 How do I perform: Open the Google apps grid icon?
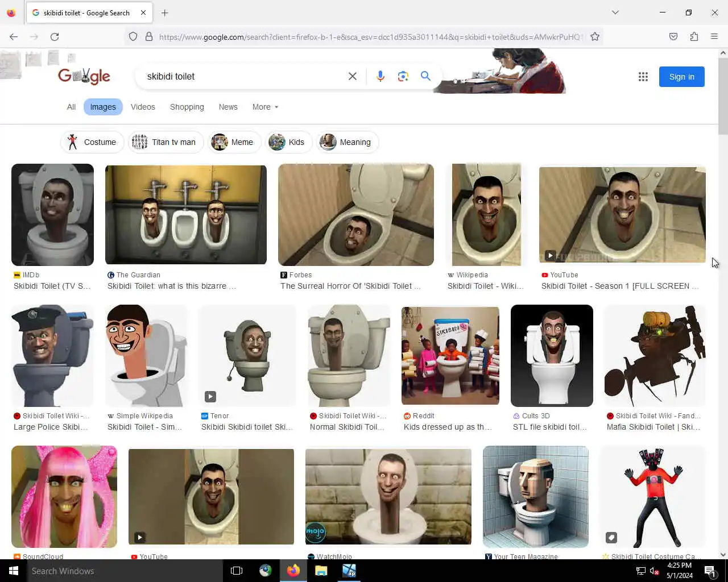coord(643,77)
